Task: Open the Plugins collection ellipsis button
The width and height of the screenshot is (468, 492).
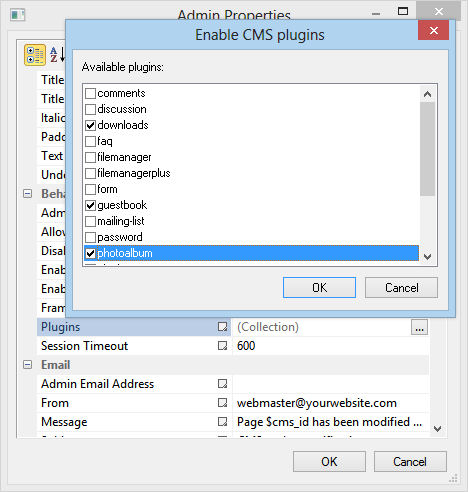Action: click(x=419, y=327)
